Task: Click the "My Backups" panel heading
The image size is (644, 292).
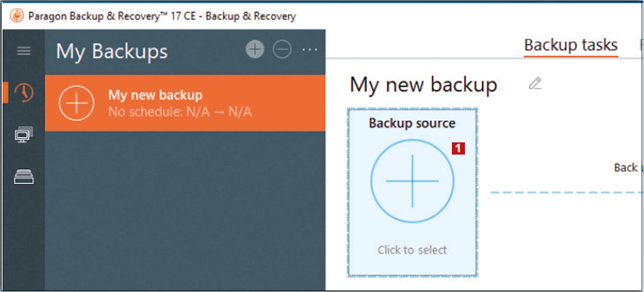Action: pos(112,52)
